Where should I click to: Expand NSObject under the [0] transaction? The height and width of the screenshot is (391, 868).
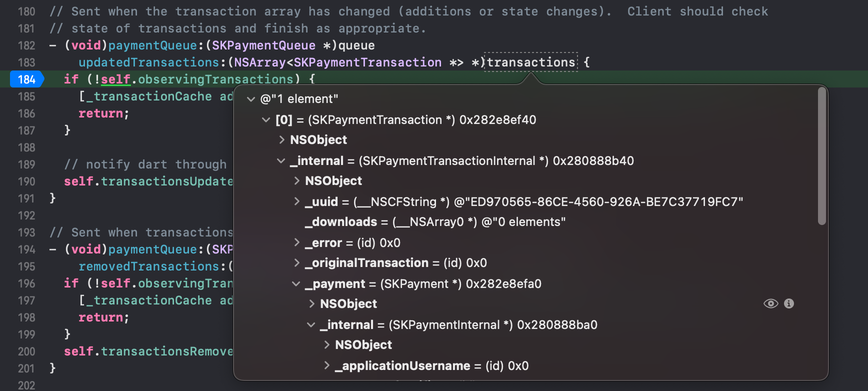[281, 140]
